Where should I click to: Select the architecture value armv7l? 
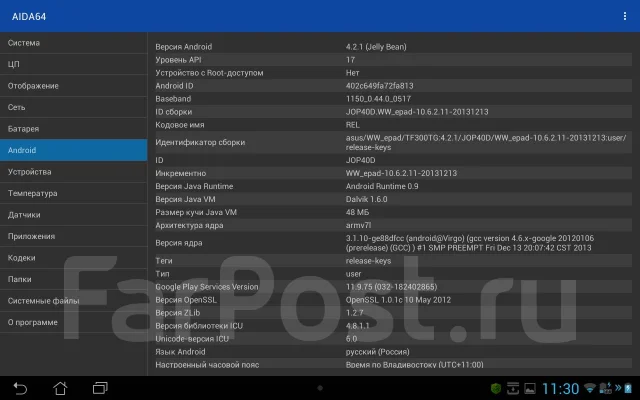click(358, 225)
